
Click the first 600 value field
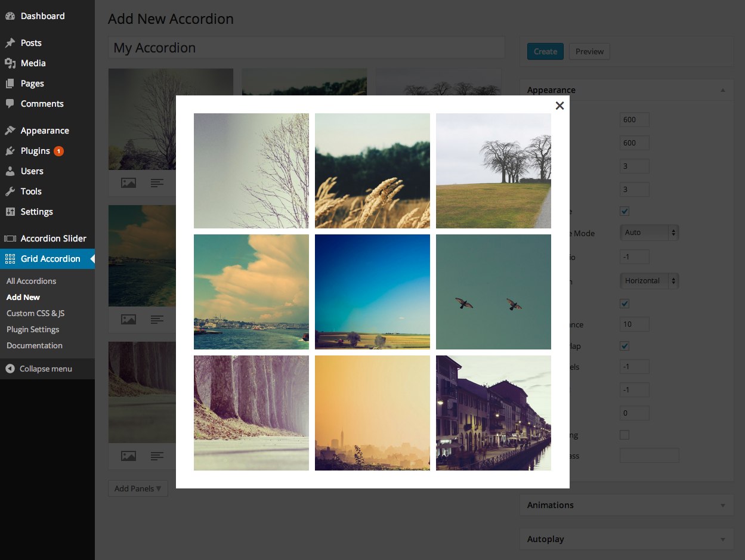(635, 119)
